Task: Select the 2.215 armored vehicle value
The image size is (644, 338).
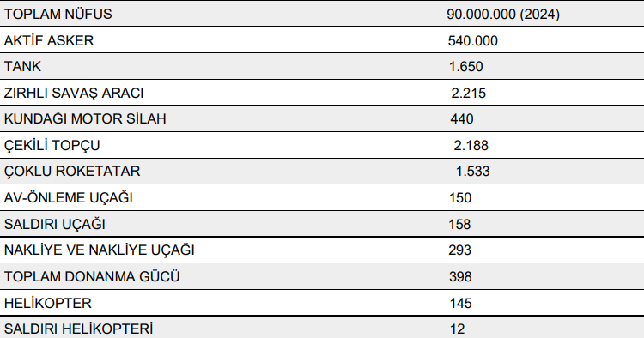Action: (468, 94)
